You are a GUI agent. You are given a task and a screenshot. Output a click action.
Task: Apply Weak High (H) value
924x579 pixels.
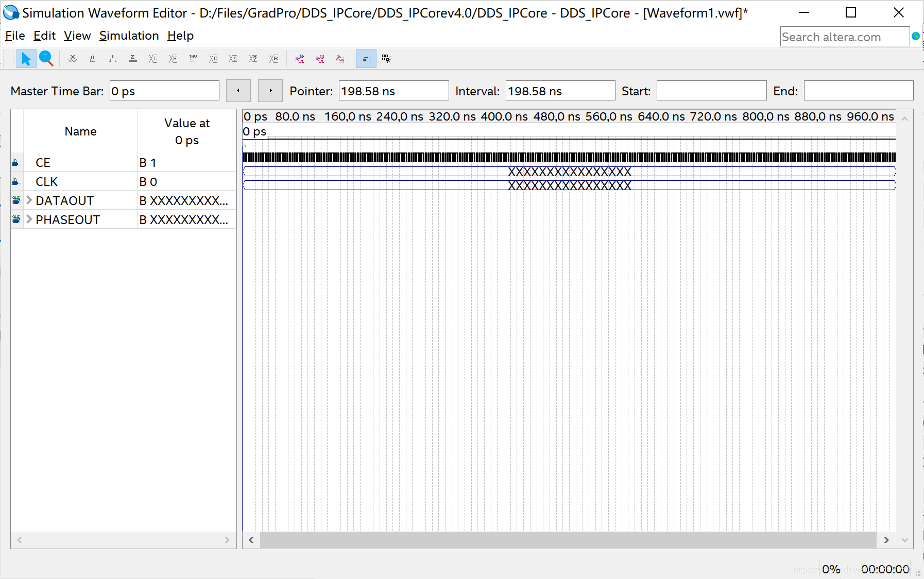[173, 59]
